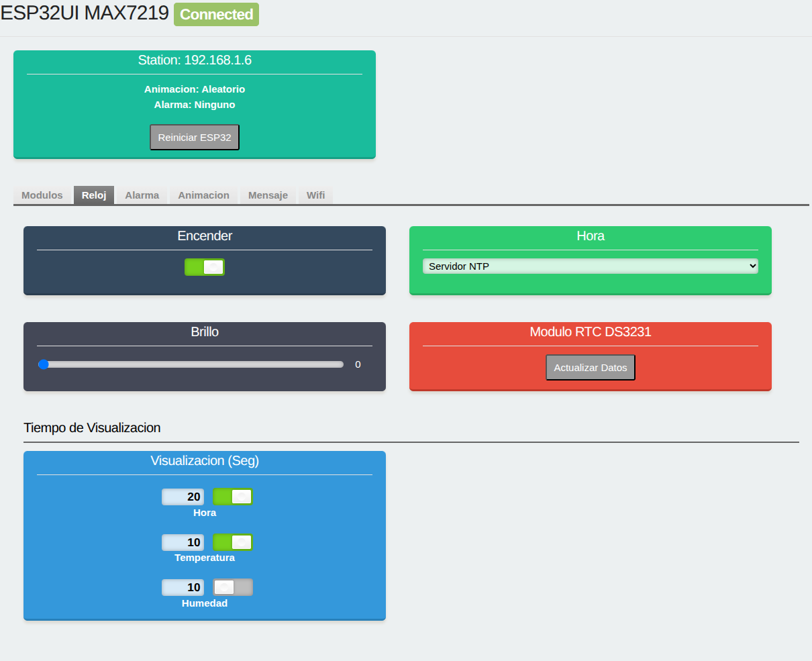Viewport: 812px width, 661px height.
Task: Click the Temperatura seconds input field
Action: pyautogui.click(x=183, y=542)
